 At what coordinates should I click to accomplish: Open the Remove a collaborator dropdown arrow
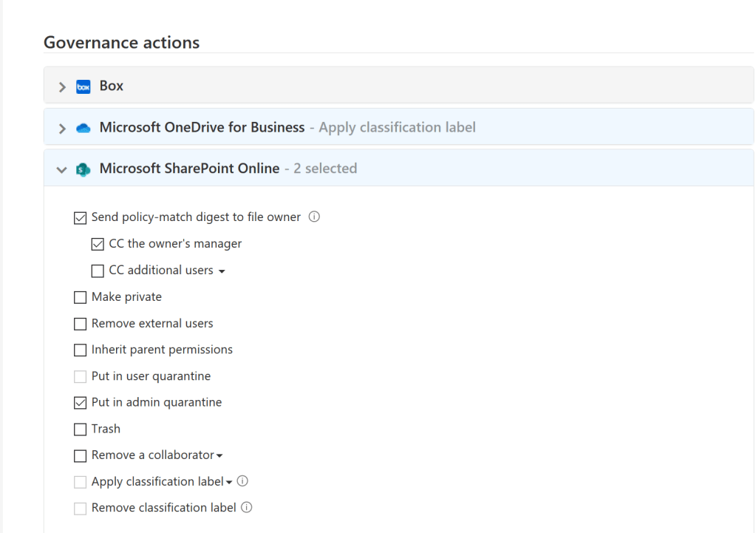point(219,456)
